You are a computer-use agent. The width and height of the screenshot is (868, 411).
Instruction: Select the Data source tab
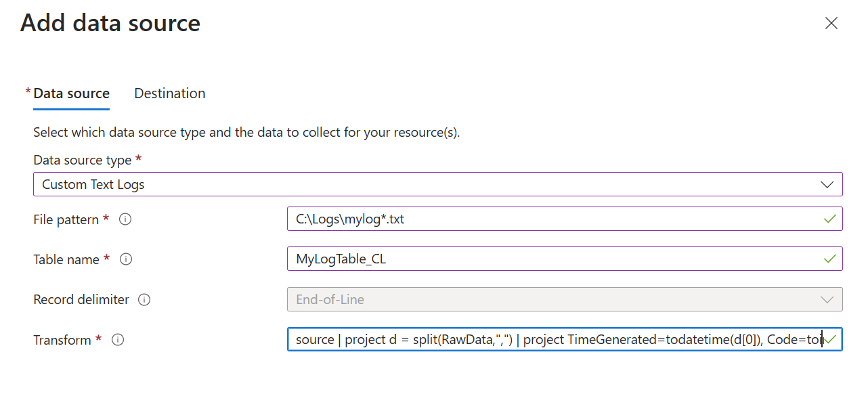click(71, 93)
